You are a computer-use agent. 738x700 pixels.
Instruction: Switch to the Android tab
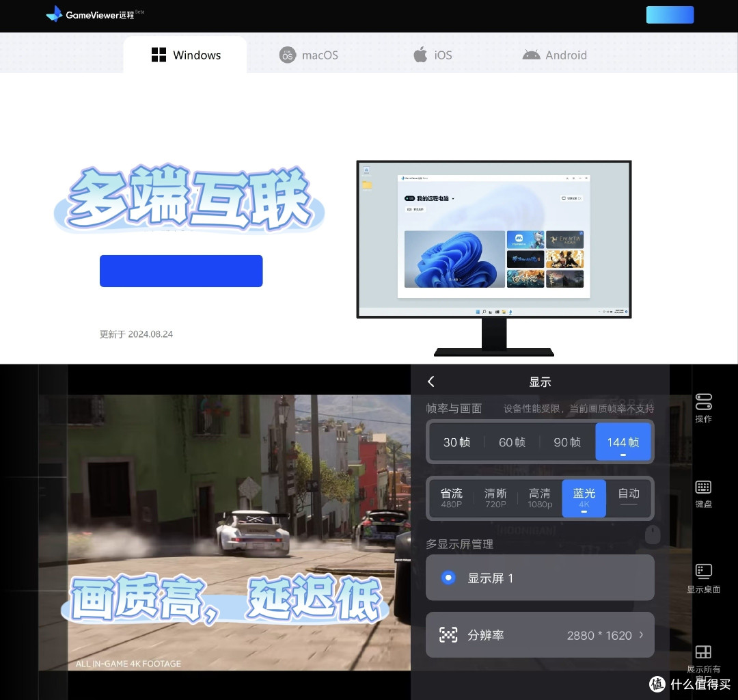click(x=555, y=55)
